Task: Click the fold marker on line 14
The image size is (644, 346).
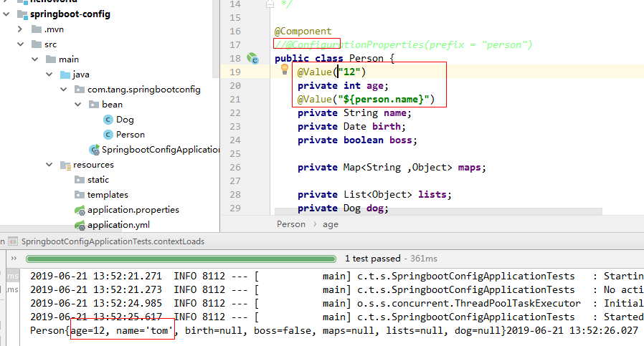Action: click(270, 4)
